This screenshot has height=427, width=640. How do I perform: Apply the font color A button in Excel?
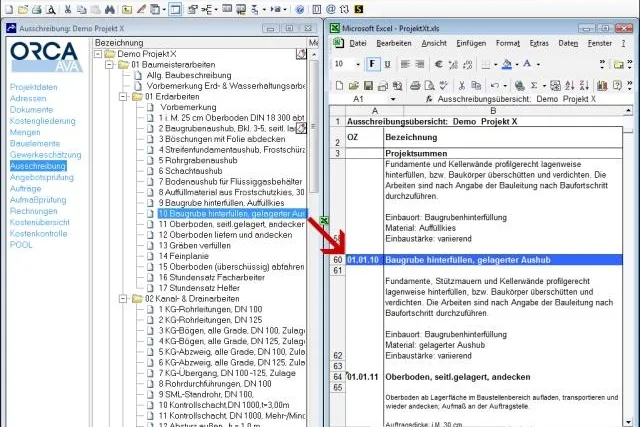point(527,64)
